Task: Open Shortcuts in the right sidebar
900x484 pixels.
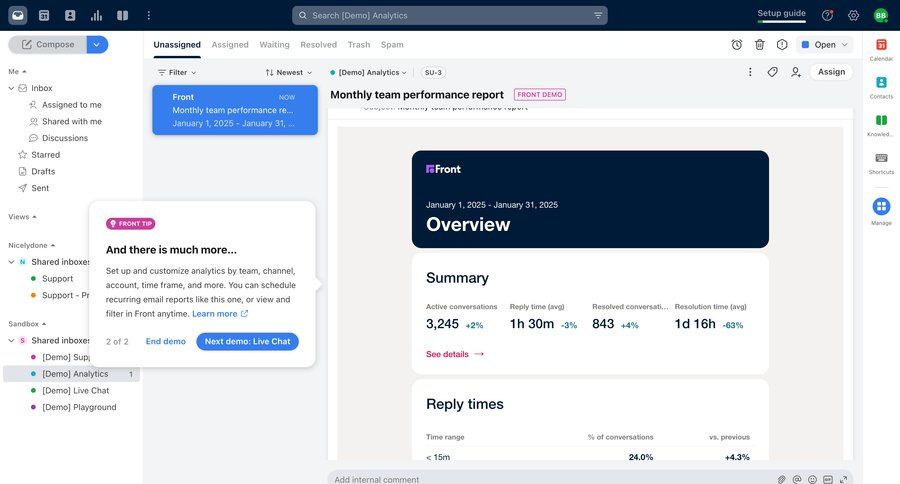Action: pyautogui.click(x=881, y=163)
